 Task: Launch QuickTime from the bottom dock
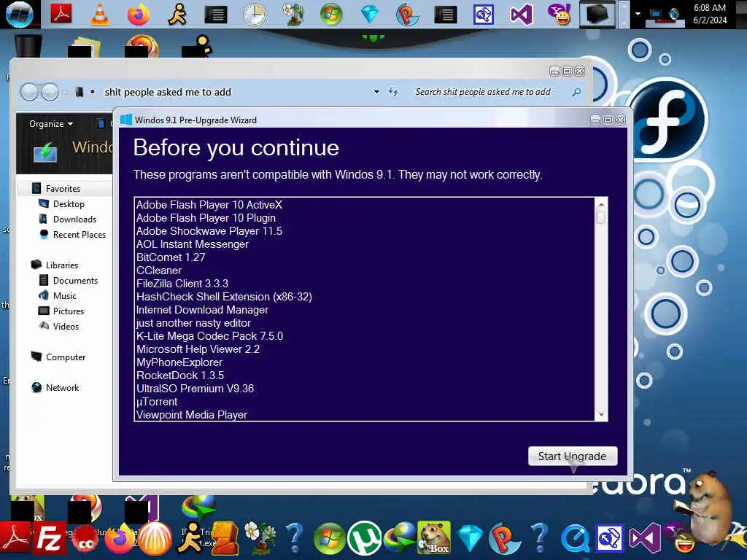click(x=575, y=539)
